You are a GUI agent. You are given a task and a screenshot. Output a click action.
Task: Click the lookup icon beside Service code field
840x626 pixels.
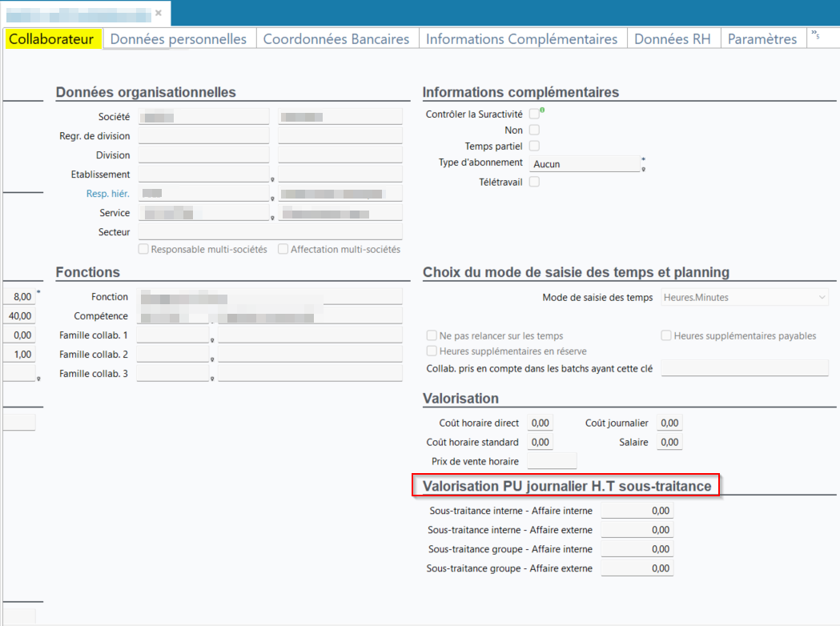(272, 218)
